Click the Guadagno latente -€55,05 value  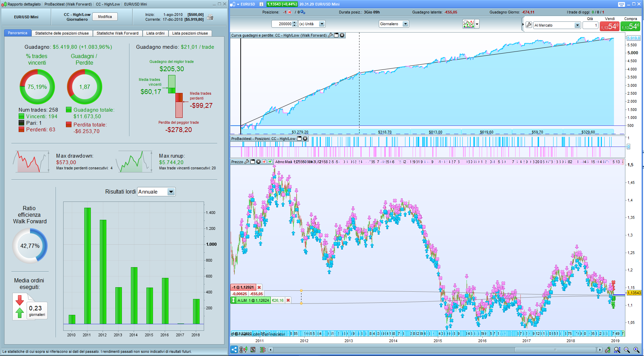point(451,12)
